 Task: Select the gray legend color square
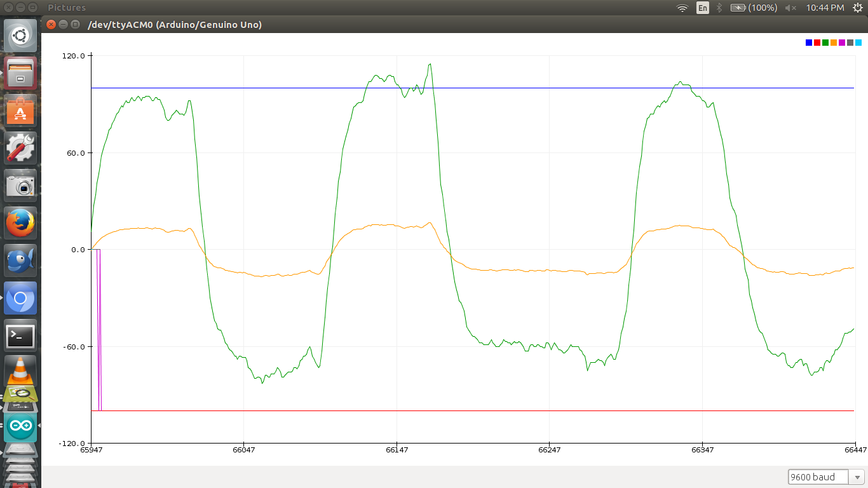point(850,43)
